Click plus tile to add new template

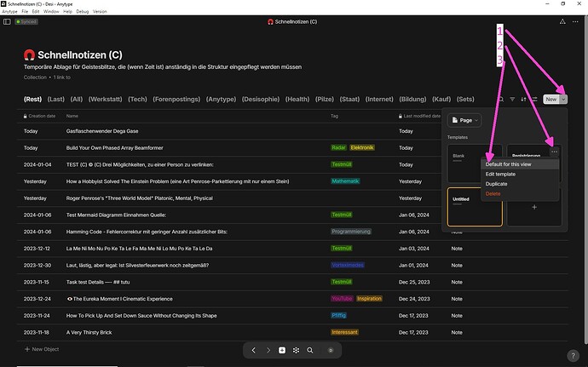point(534,207)
